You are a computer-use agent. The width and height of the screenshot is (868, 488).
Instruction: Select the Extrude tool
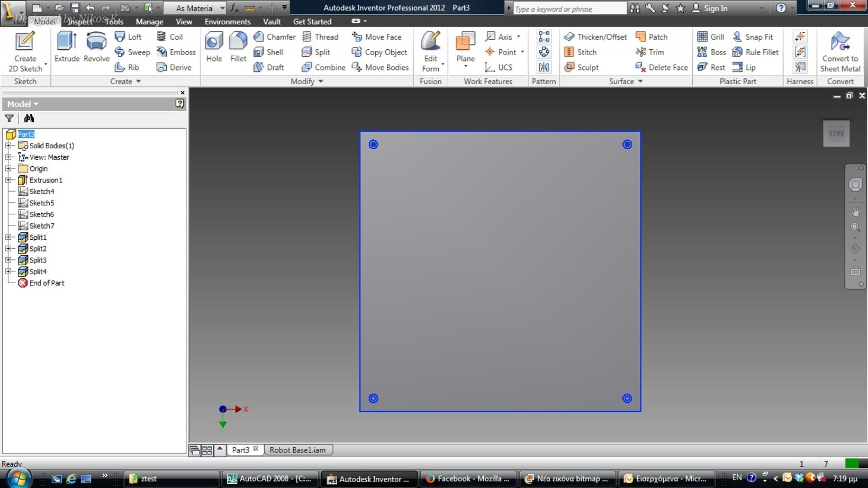67,47
